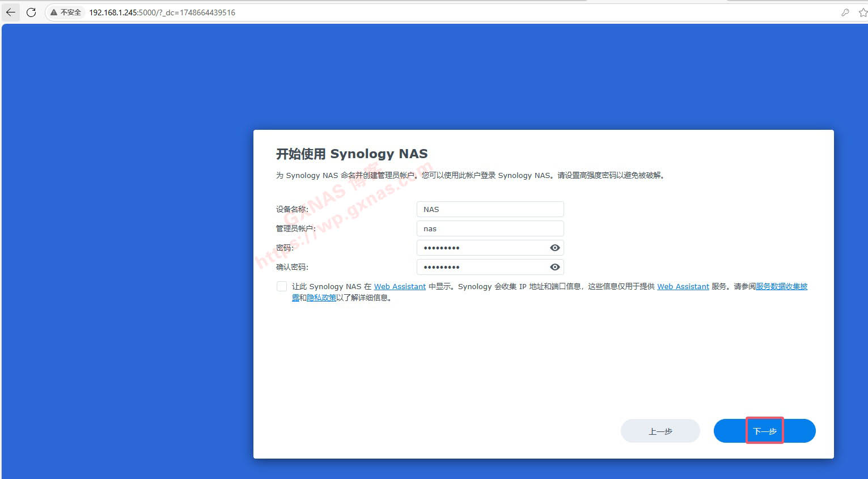Click the 设备名称 input field

(489, 209)
